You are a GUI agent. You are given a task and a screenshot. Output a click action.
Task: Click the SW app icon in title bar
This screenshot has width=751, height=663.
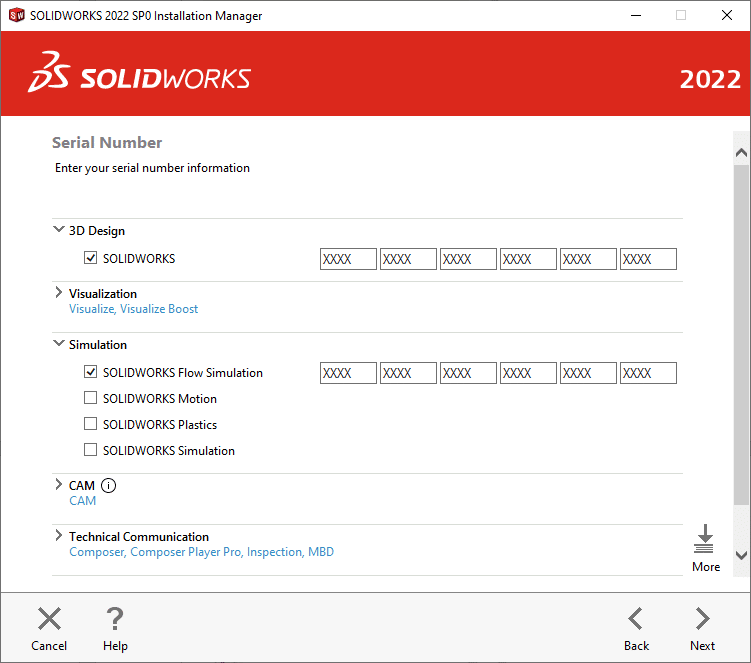pos(16,16)
